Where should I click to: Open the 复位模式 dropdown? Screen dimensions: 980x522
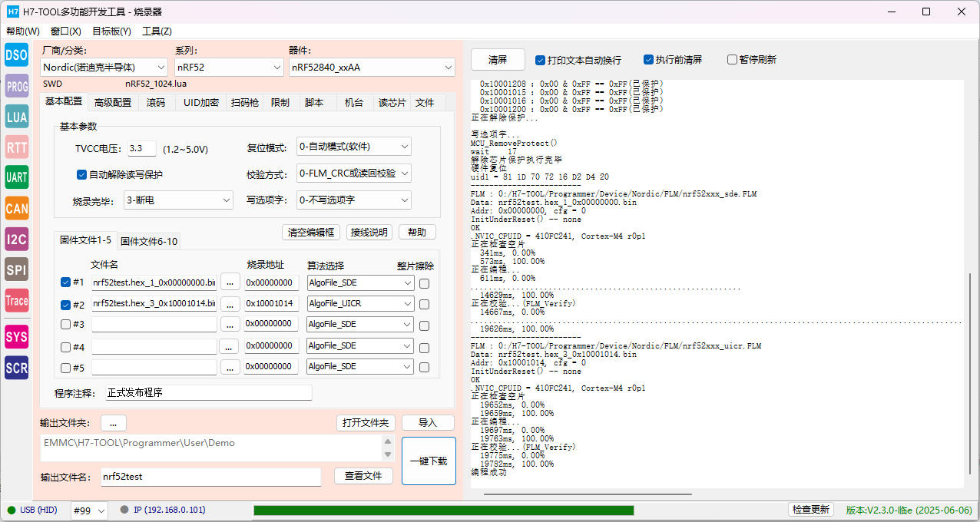tap(354, 147)
